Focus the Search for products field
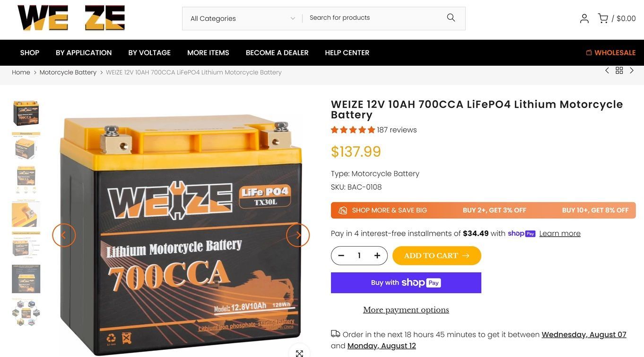 (x=374, y=18)
